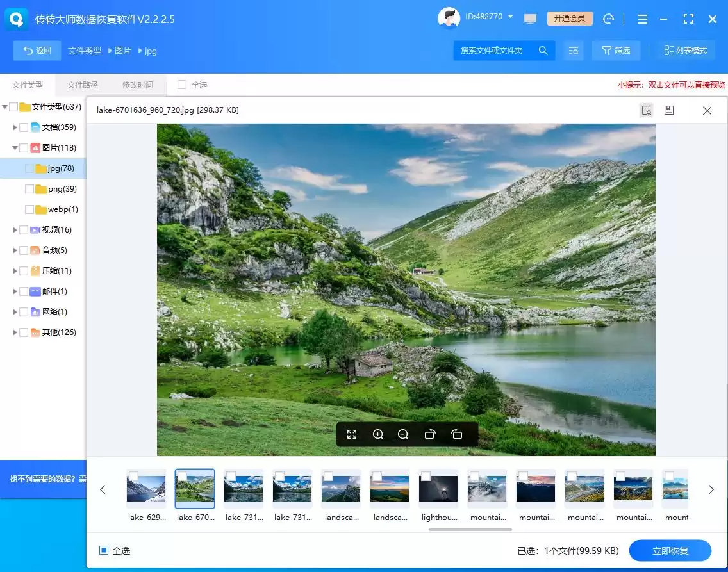Tick the checkbox on lighthouse thumbnail
The height and width of the screenshot is (572, 728).
[426, 477]
